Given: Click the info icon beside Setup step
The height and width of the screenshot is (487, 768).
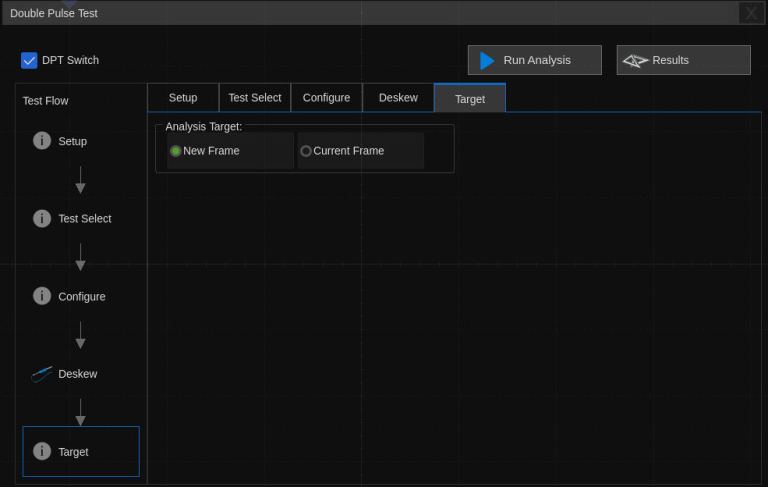Looking at the screenshot, I should coord(42,141).
